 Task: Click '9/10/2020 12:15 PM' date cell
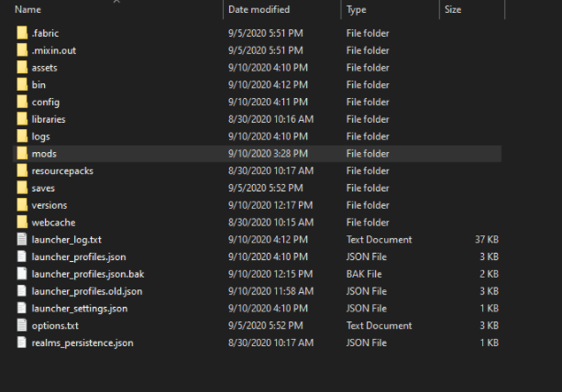coord(270,274)
